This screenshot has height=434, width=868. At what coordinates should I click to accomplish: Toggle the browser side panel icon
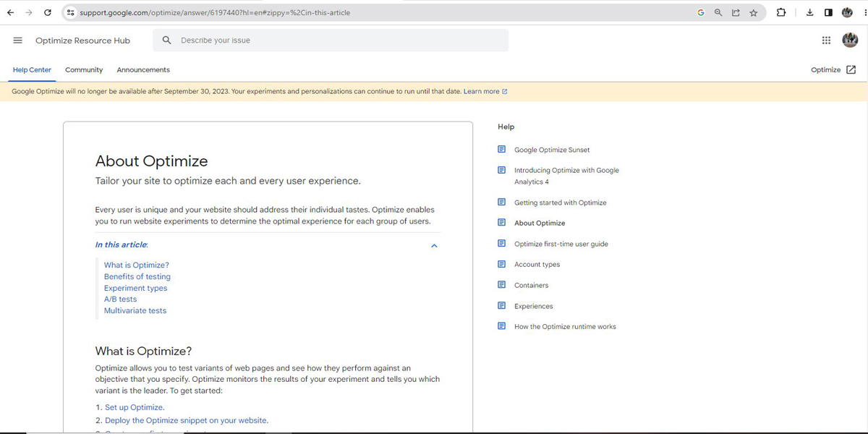[828, 12]
